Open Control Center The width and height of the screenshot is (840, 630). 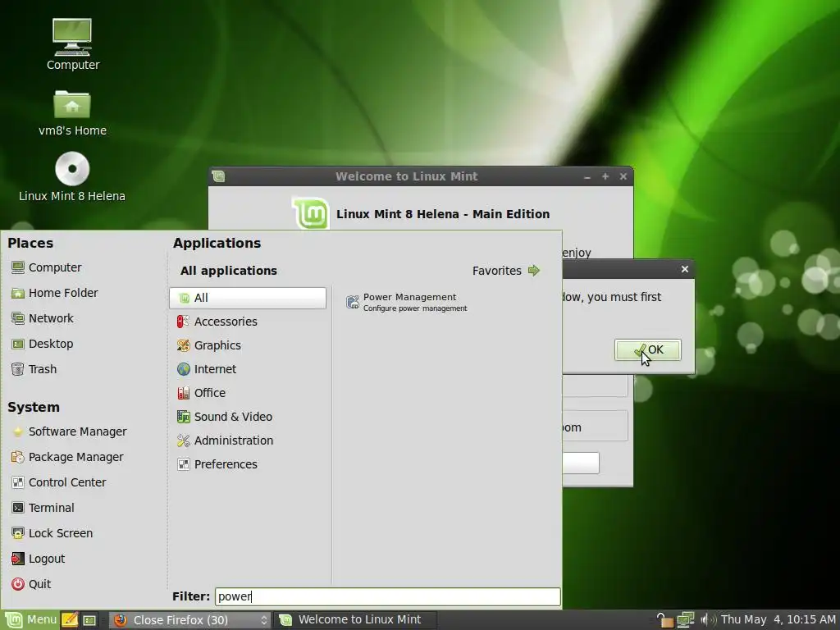[59, 482]
